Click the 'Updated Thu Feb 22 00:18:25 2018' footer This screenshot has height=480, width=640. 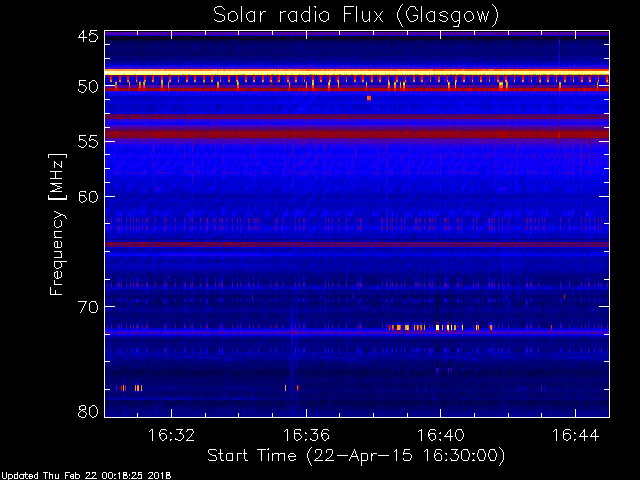coord(86,476)
